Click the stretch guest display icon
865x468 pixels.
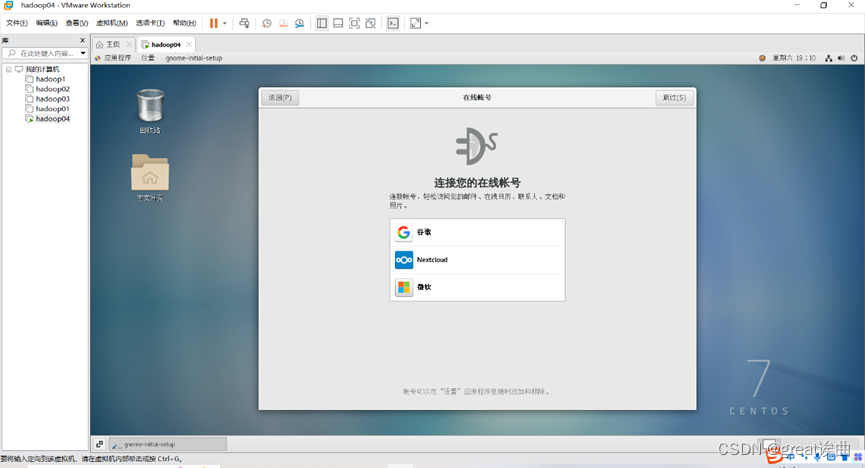415,23
